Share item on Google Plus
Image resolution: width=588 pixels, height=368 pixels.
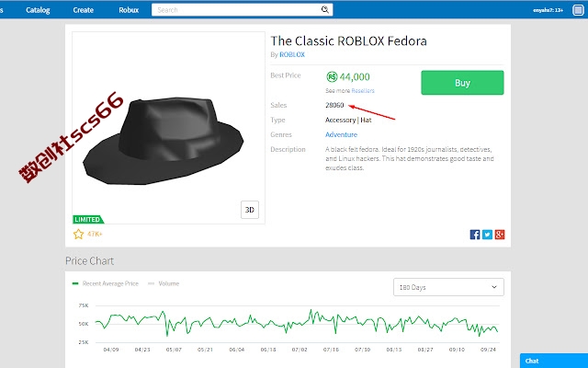pyautogui.click(x=500, y=235)
